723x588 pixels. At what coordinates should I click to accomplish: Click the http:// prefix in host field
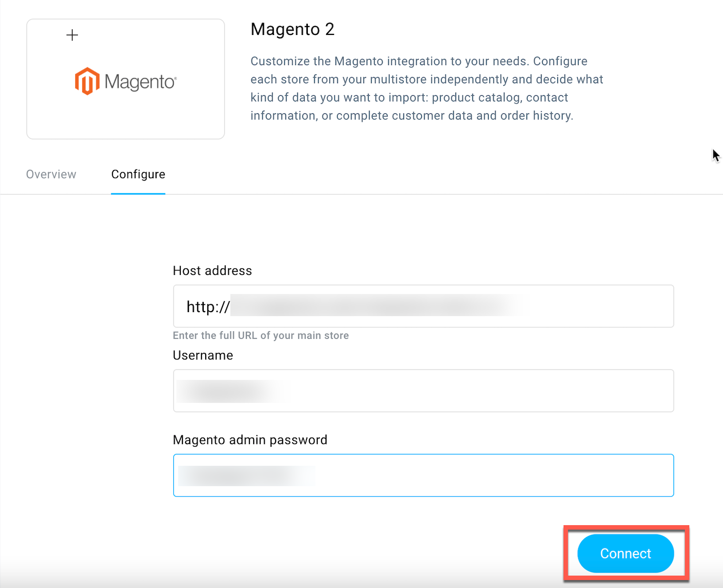pyautogui.click(x=208, y=306)
